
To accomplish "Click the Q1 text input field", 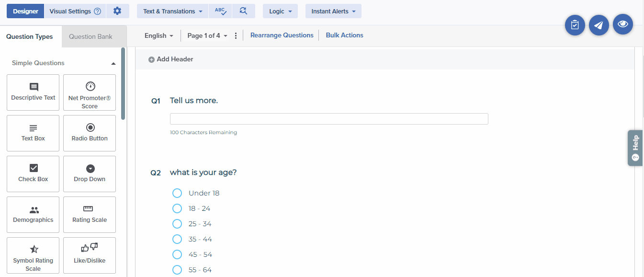I will [x=329, y=119].
